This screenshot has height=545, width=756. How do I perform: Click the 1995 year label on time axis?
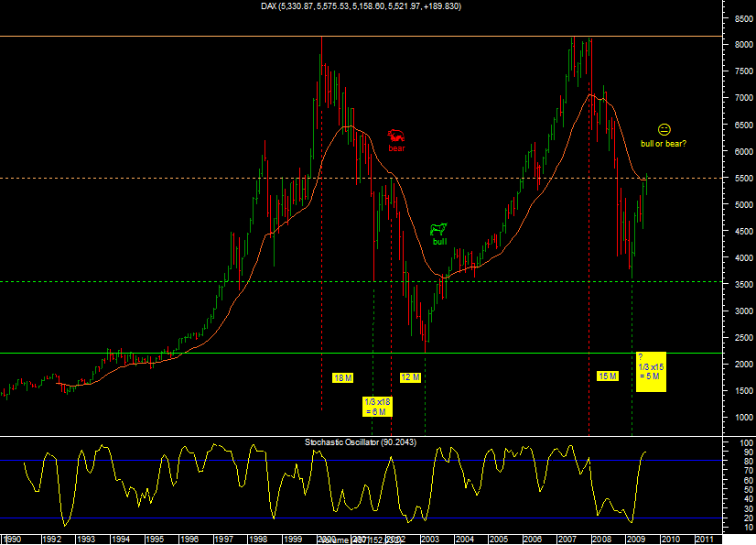pos(155,540)
